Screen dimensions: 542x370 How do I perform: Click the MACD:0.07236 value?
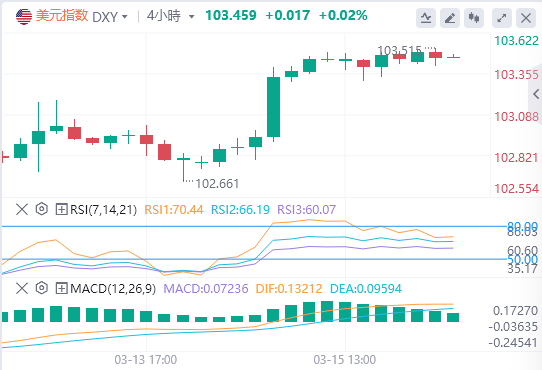[x=206, y=288]
